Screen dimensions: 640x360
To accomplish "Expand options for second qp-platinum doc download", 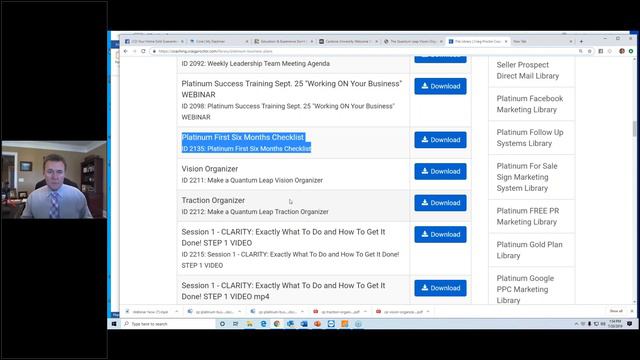I will [x=302, y=311].
